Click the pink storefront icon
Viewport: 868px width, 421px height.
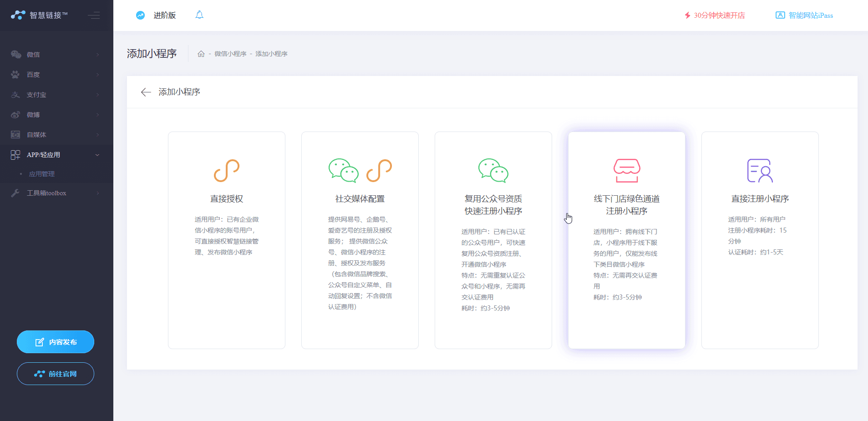tap(627, 171)
